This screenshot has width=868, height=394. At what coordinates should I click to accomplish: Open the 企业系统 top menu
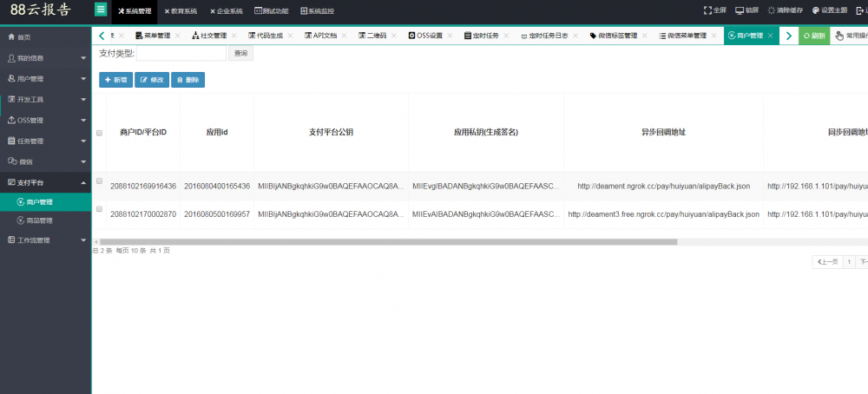[x=227, y=11]
